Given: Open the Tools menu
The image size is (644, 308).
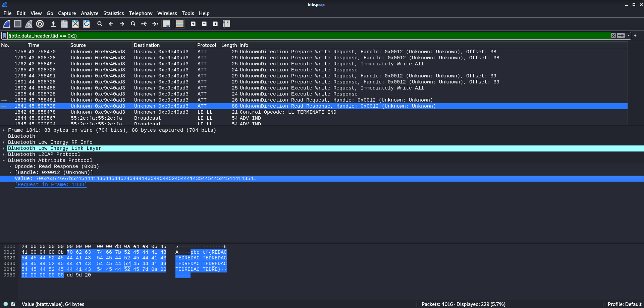Looking at the screenshot, I should point(188,13).
